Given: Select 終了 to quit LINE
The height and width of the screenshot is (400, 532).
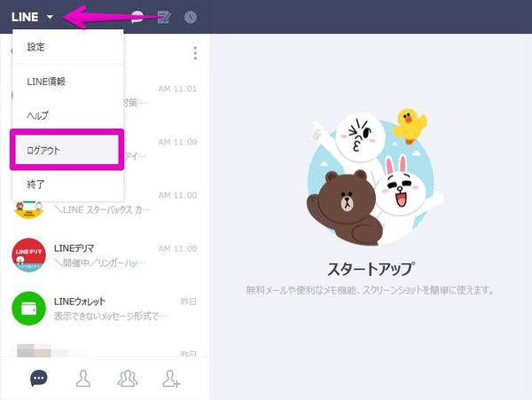Looking at the screenshot, I should point(68,184).
